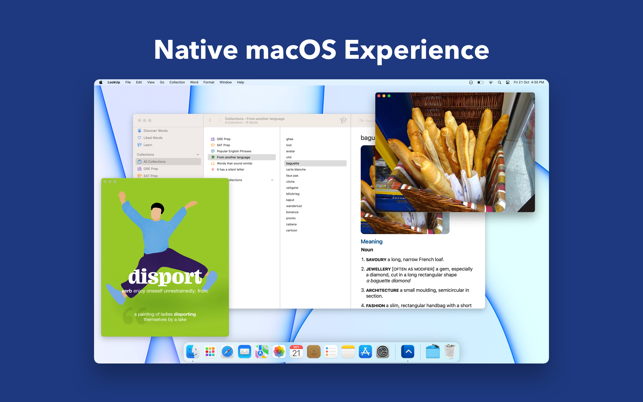The width and height of the screenshot is (643, 402).
Task: Select All Collections in the sidebar
Action: click(x=168, y=162)
